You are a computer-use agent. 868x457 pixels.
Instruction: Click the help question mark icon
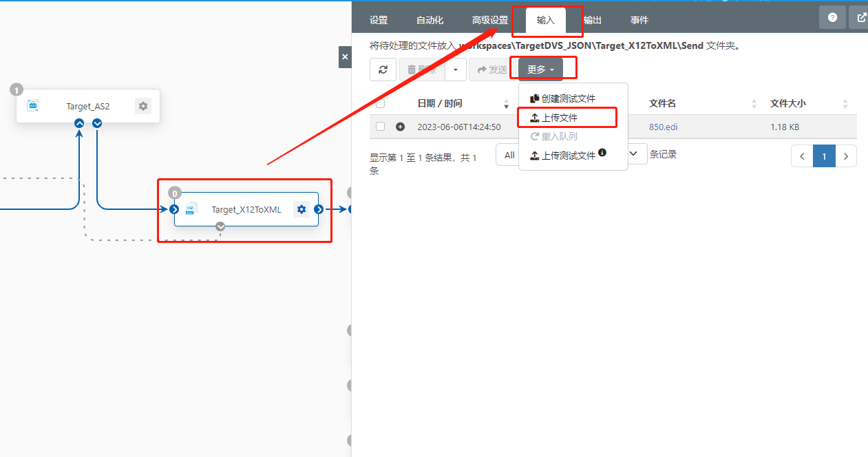[832, 18]
